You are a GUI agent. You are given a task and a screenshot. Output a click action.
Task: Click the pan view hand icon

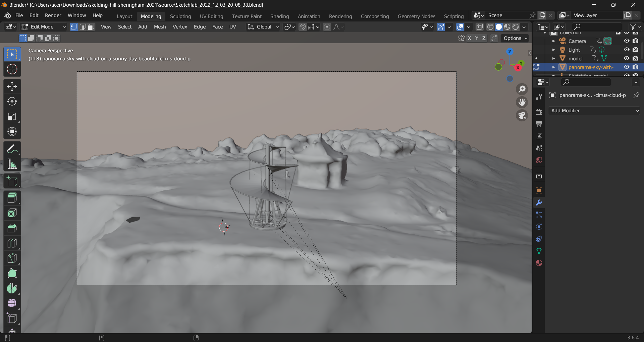tap(522, 102)
